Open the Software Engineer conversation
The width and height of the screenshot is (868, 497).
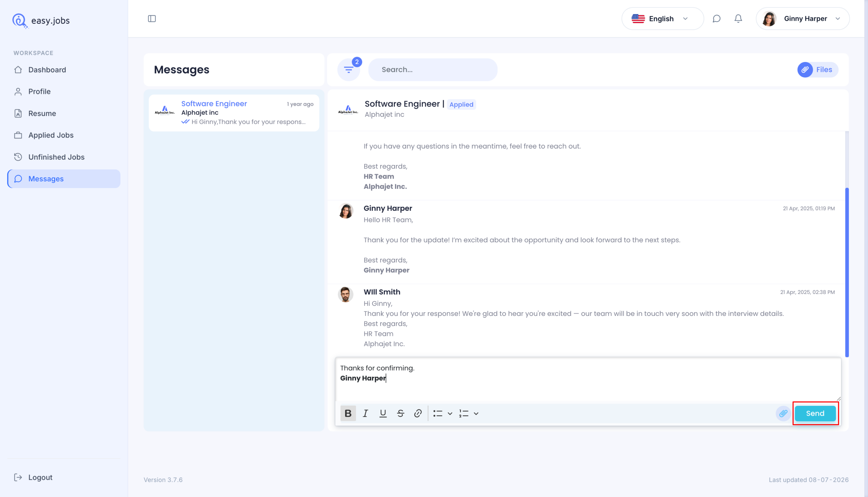point(234,113)
